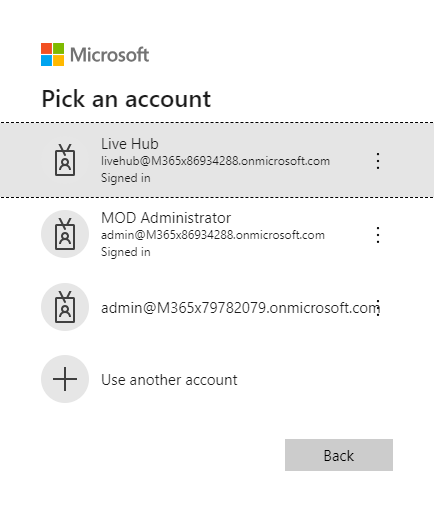Pick livehub@M365x86934288.onmicrosoft.com email

(215, 161)
